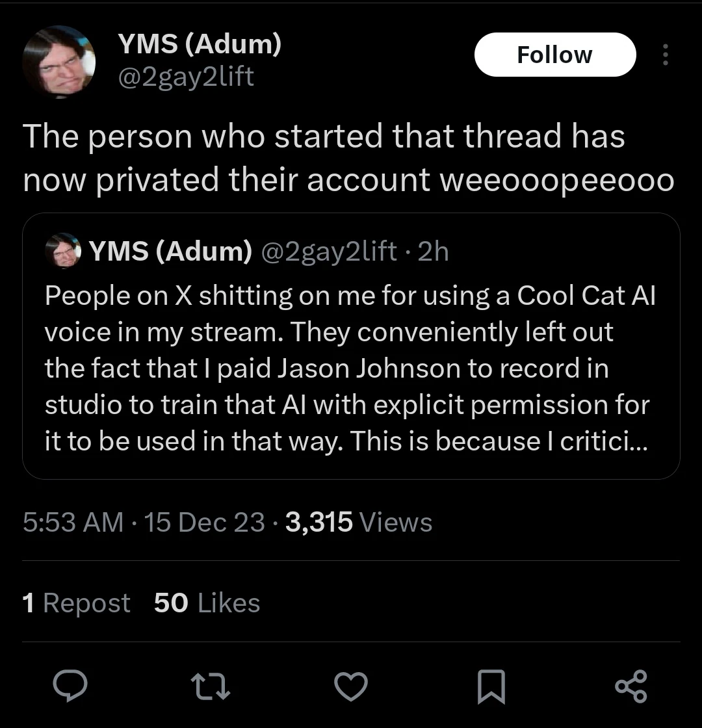Bookmark this tweet
Screen dimensions: 702x728
tap(491, 687)
